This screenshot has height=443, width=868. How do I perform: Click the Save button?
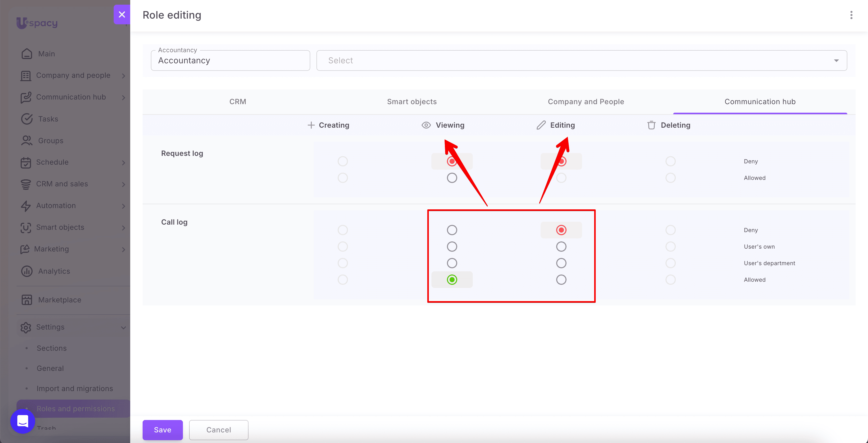pyautogui.click(x=162, y=430)
